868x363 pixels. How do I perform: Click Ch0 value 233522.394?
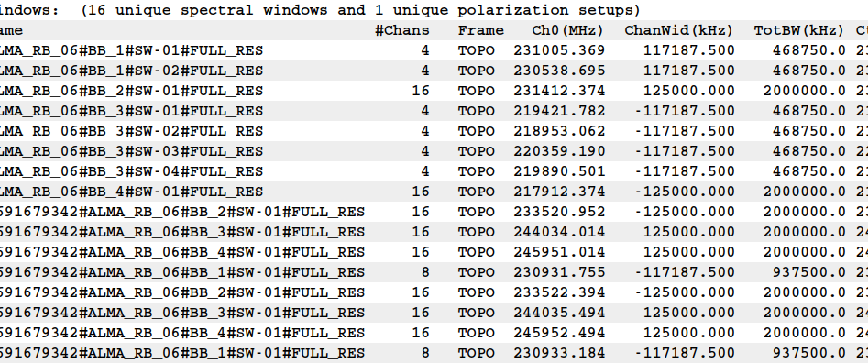pos(559,292)
